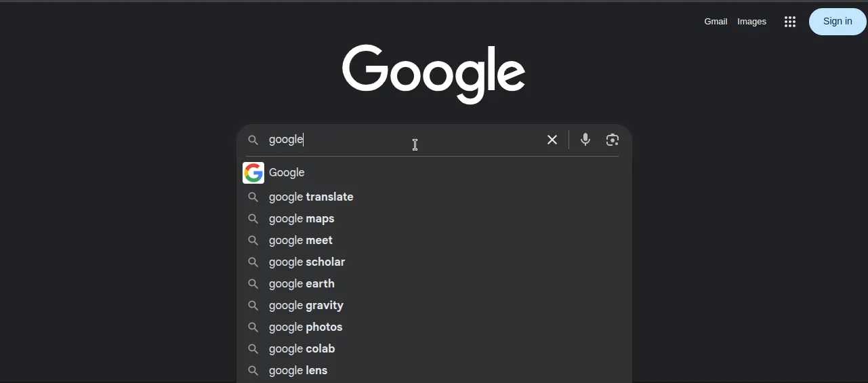This screenshot has height=383, width=868.
Task: Open search by image camera icon
Action: pyautogui.click(x=613, y=140)
